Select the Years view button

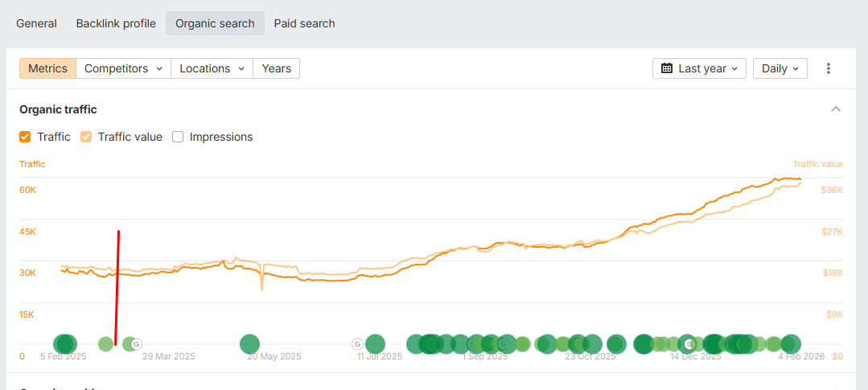pos(276,68)
